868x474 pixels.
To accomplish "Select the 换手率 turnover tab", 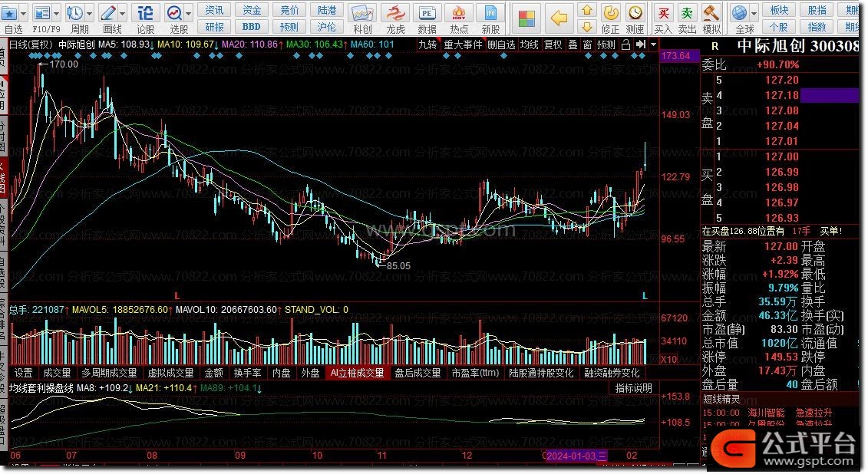I will [x=247, y=374].
